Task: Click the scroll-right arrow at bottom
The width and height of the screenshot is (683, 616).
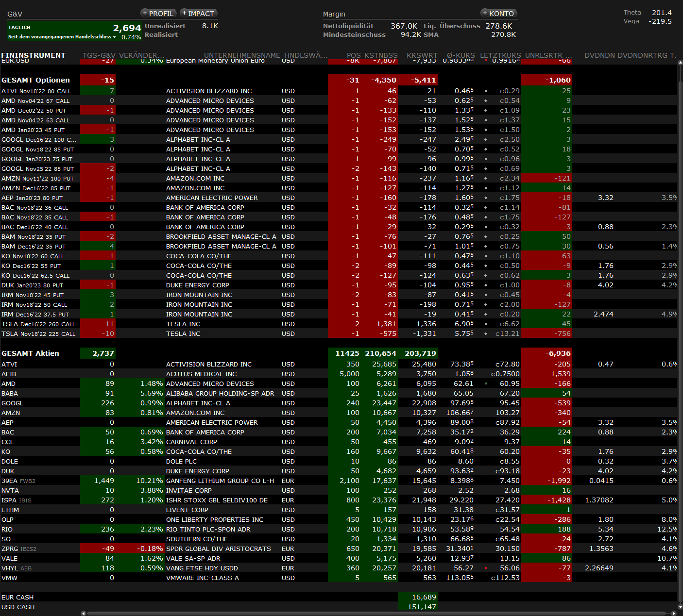Action: 673,613
